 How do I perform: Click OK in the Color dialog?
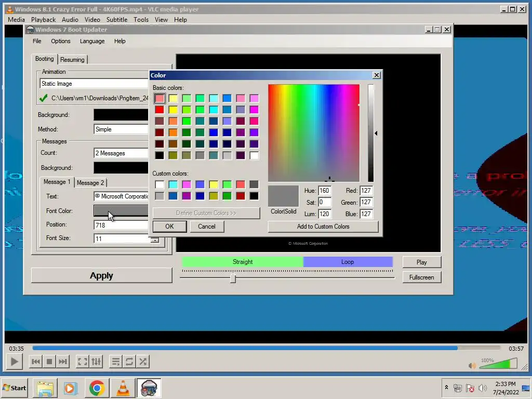(x=169, y=227)
